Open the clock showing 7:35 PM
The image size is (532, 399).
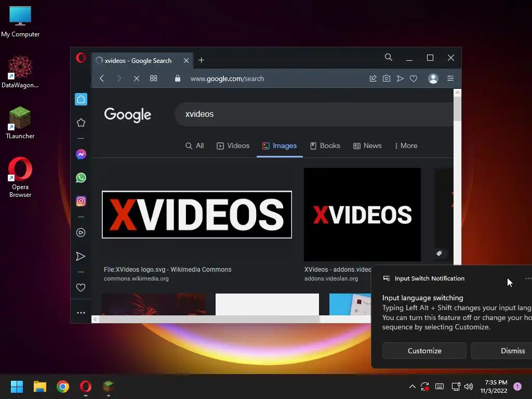494,387
